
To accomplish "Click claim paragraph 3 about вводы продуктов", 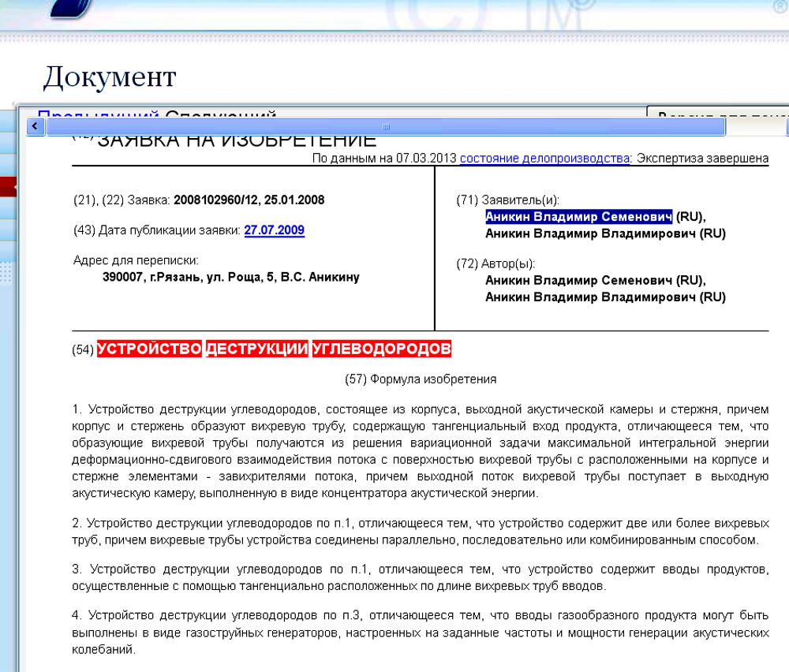I will point(421,577).
